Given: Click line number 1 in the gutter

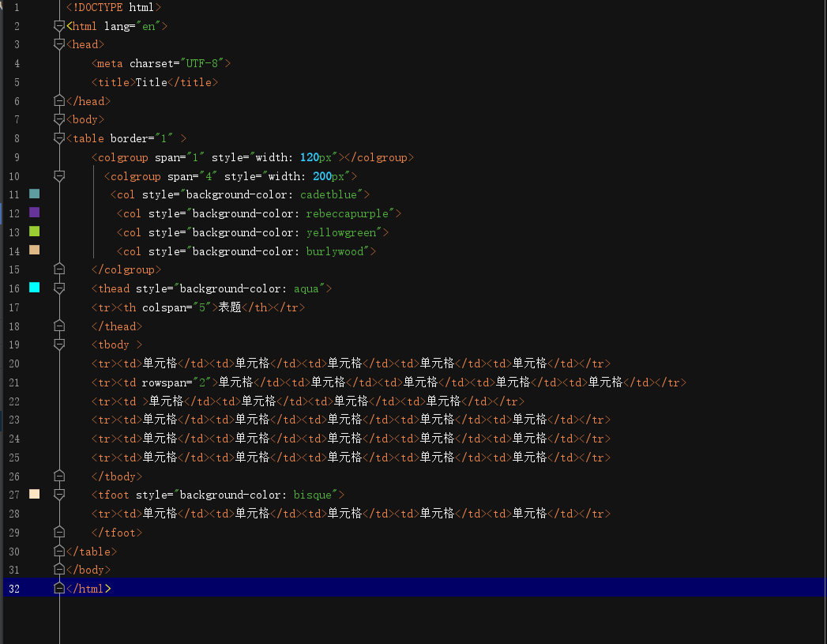Looking at the screenshot, I should pos(17,7).
